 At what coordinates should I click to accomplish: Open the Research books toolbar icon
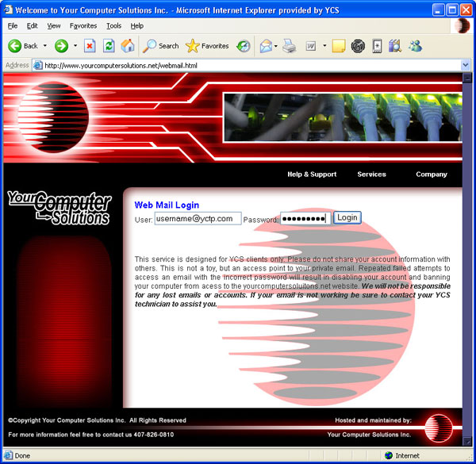(x=395, y=46)
